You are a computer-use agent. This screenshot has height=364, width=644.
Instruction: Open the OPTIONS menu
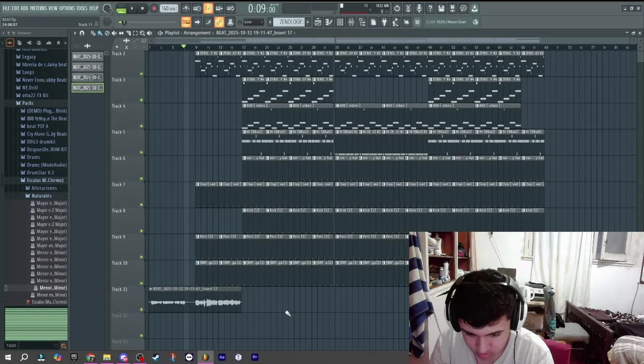coord(67,8)
